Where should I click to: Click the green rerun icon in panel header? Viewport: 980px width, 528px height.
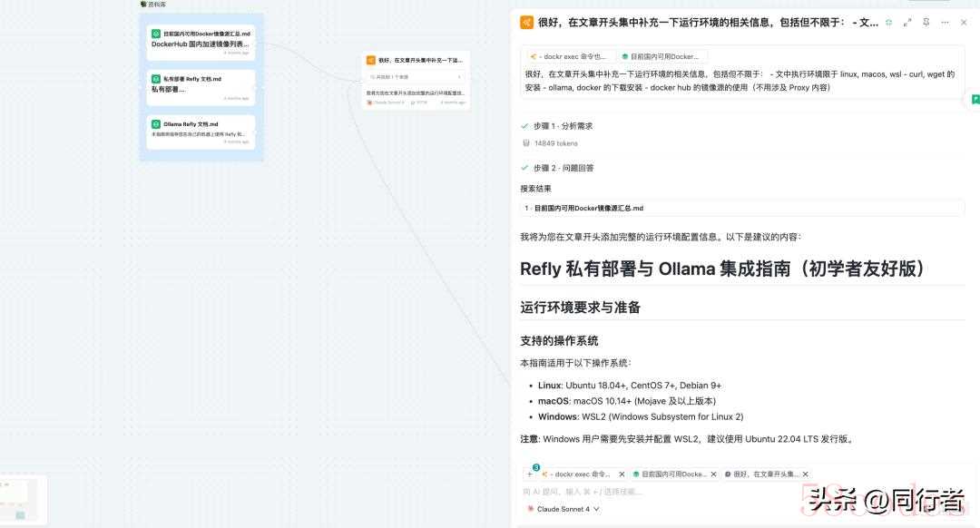coord(888,22)
